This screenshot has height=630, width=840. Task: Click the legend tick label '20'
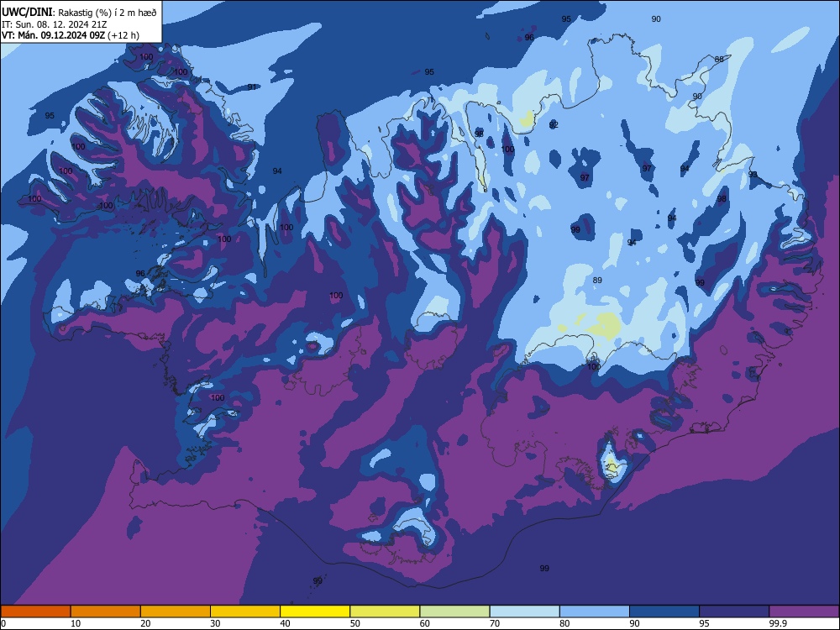click(x=145, y=623)
